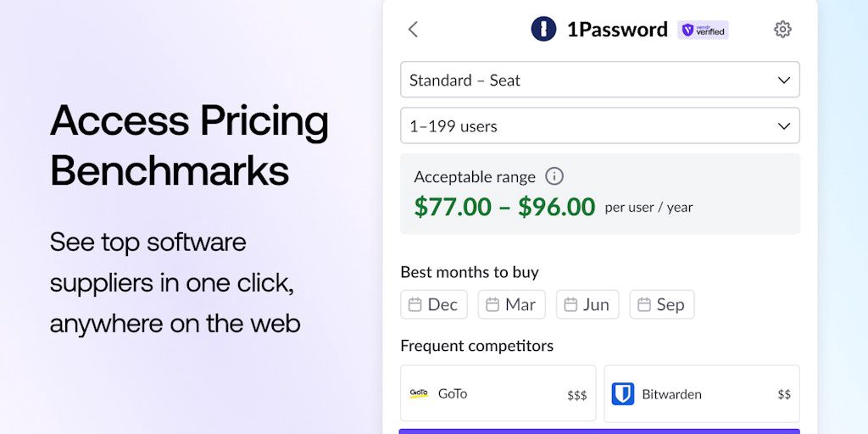Image resolution: width=868 pixels, height=434 pixels.
Task: Open the Standard – Seat dropdown
Action: pyautogui.click(x=599, y=80)
